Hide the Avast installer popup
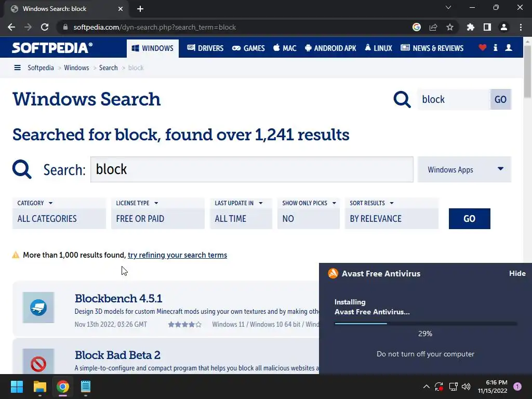Screen dimensions: 532x399 point(517,273)
